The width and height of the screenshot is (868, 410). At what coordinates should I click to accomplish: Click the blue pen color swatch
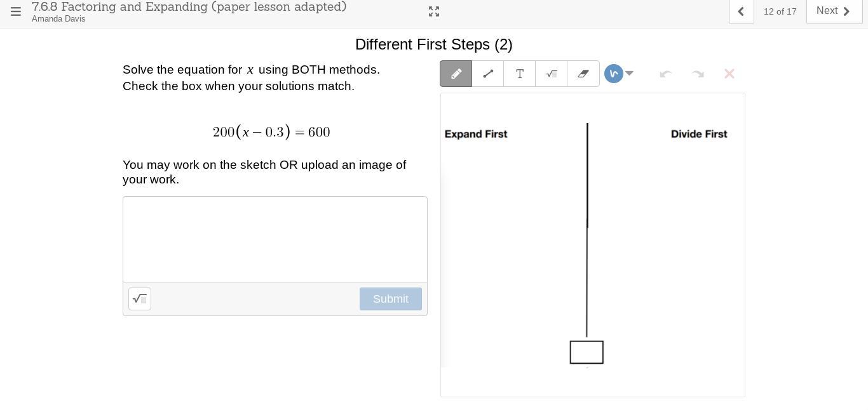(613, 74)
